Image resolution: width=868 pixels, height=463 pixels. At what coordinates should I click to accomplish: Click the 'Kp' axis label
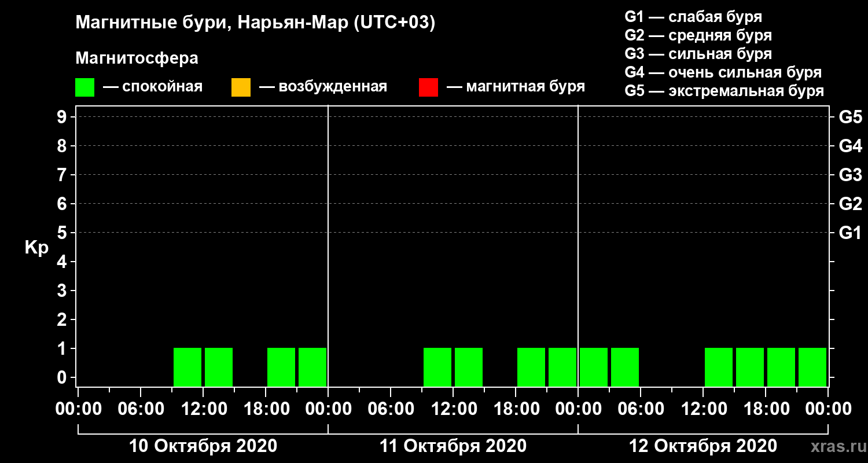click(36, 248)
